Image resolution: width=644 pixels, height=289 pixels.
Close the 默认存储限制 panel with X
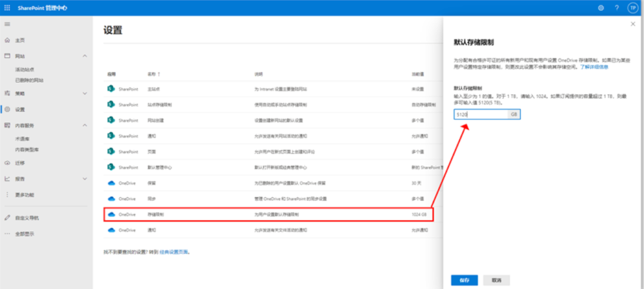633,24
